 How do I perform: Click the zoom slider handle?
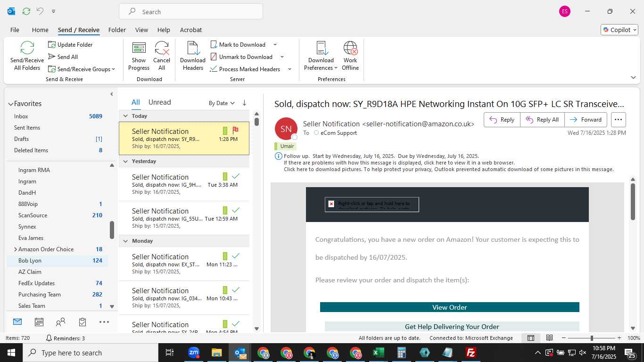(x=592, y=338)
